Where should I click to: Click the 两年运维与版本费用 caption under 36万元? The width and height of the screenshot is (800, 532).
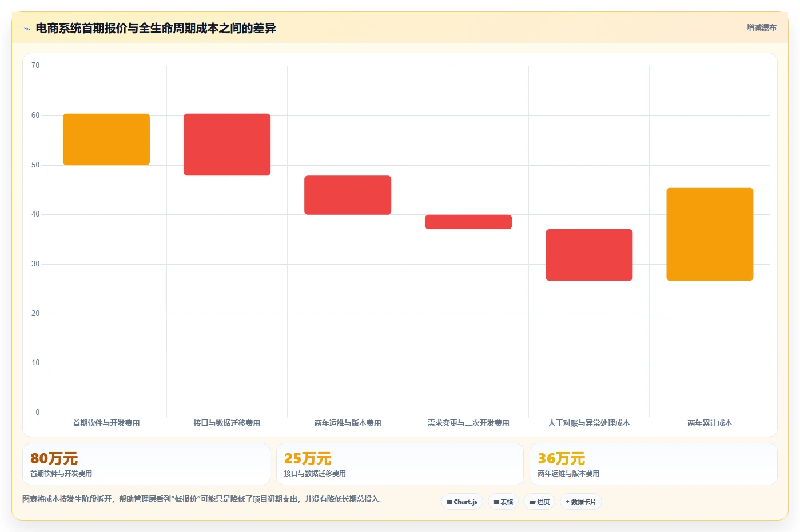[568, 473]
